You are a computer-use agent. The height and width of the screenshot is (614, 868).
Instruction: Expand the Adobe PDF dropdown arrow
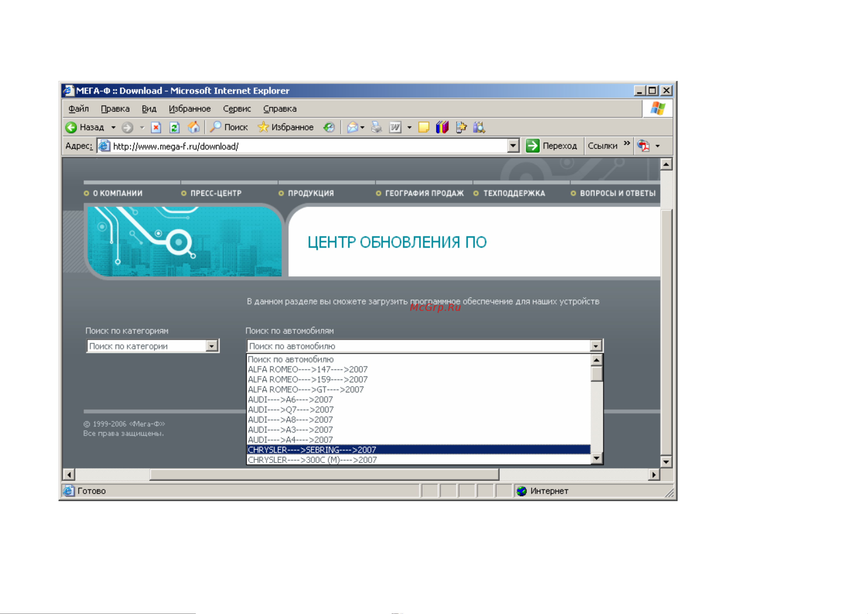(x=658, y=146)
